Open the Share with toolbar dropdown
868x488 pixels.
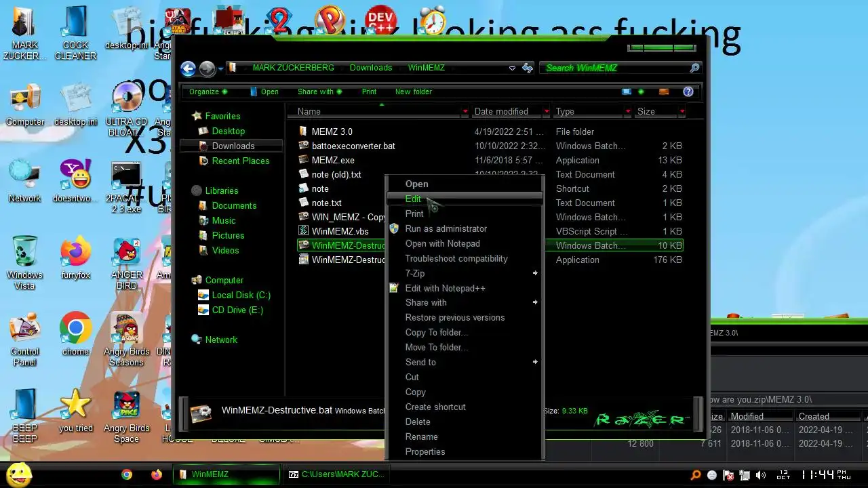pos(319,91)
